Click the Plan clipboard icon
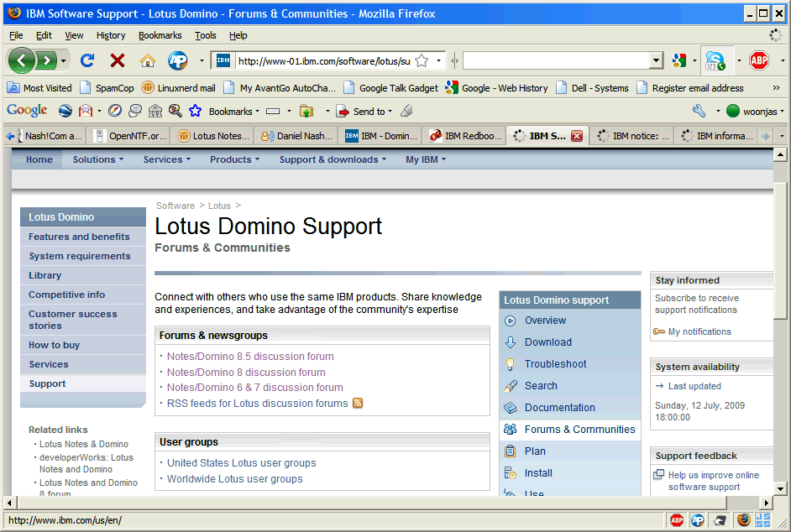The width and height of the screenshot is (791, 532). tap(510, 451)
